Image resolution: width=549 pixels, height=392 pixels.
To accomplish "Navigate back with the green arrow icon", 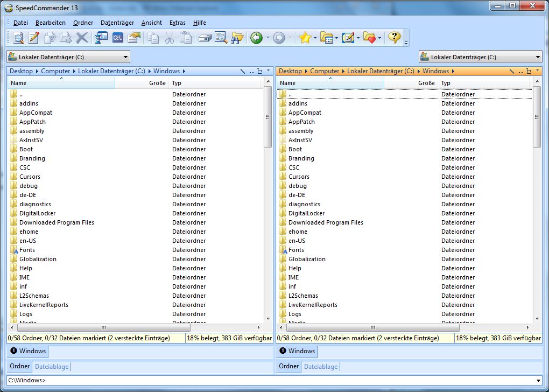I will (x=257, y=38).
